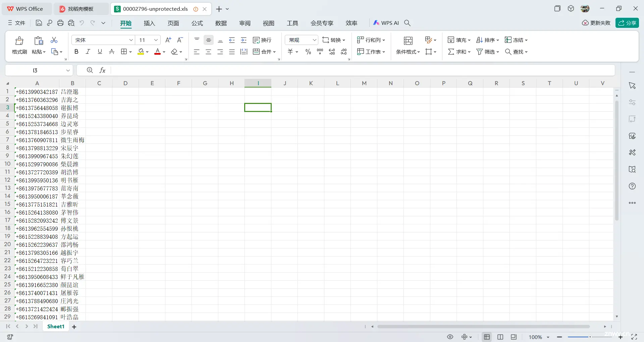Click Conditional Formatting (条件格式) button
644x342 pixels.
click(x=408, y=45)
